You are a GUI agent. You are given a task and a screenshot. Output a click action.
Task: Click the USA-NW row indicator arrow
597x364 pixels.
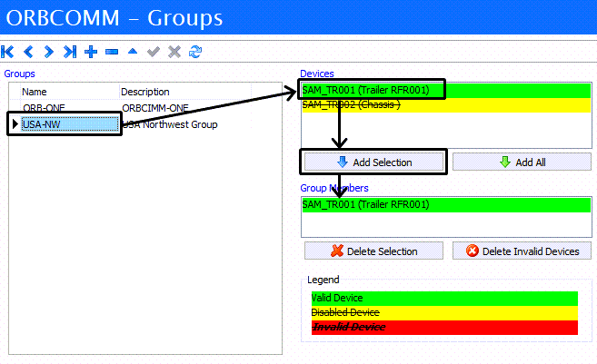(x=15, y=124)
